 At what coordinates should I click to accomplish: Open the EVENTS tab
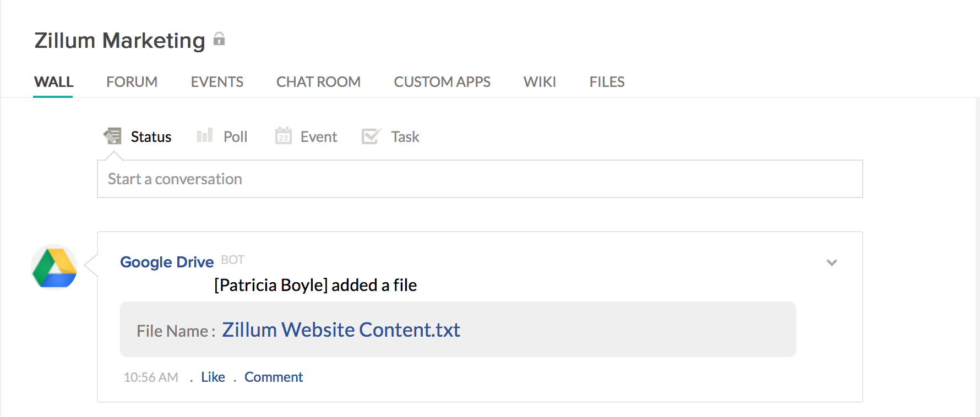pyautogui.click(x=217, y=82)
